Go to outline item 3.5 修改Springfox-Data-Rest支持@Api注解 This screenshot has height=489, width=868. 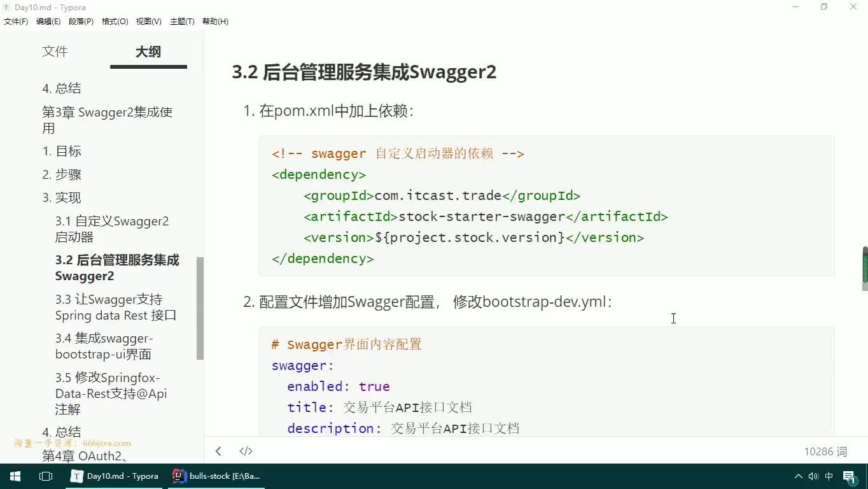coord(111,393)
